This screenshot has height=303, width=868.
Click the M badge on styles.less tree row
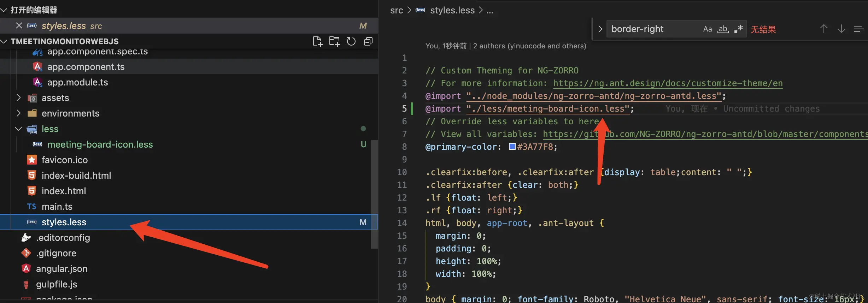click(363, 222)
